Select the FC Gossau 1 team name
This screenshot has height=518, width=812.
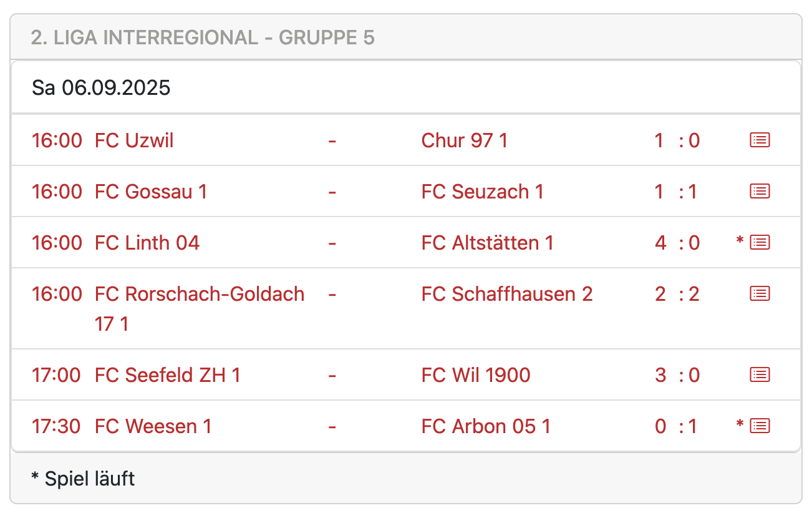tap(150, 192)
